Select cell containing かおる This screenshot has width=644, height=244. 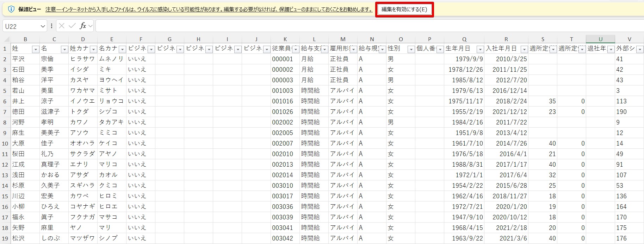[54, 175]
